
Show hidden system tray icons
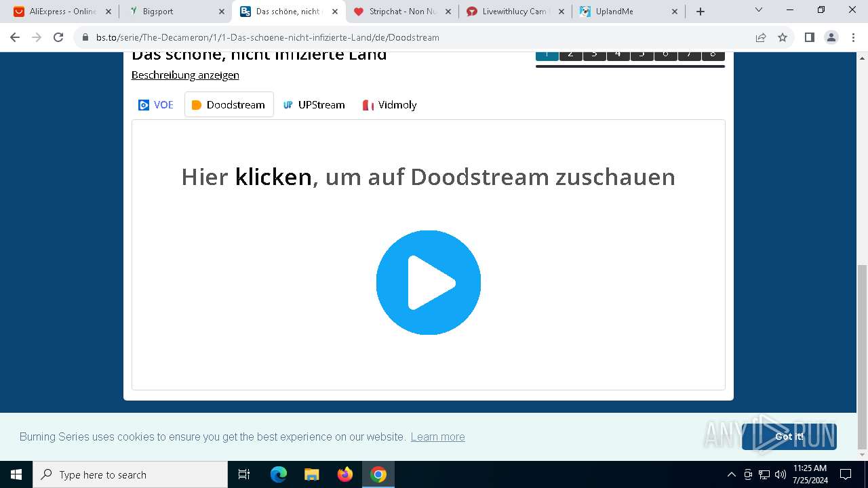(731, 474)
